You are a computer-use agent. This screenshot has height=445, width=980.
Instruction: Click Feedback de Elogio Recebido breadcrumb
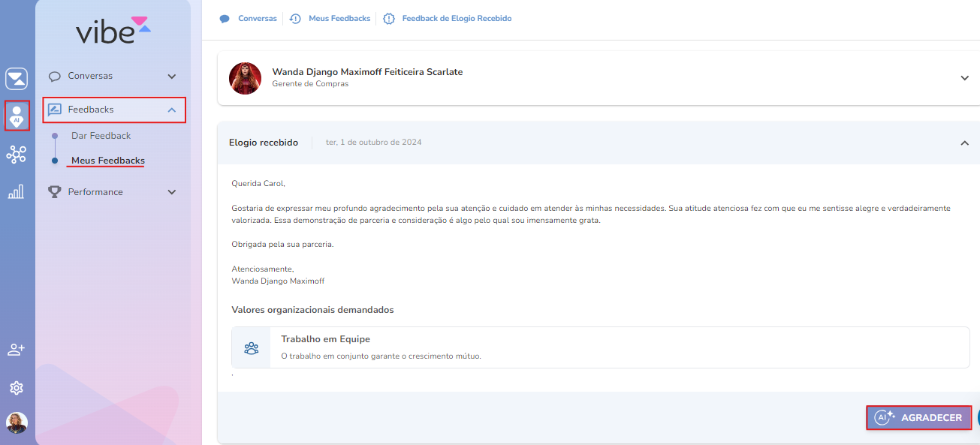[x=457, y=18]
